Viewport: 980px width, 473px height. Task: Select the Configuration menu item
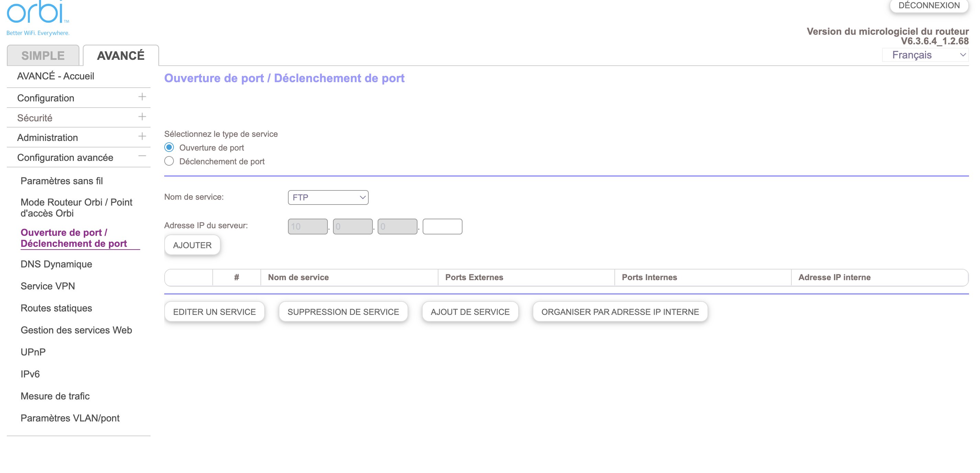(47, 98)
